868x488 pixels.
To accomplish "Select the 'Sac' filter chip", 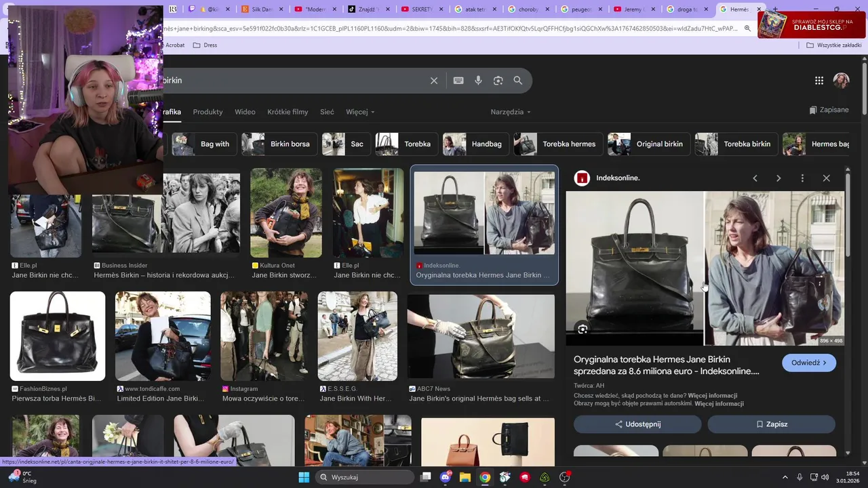I will click(x=346, y=144).
